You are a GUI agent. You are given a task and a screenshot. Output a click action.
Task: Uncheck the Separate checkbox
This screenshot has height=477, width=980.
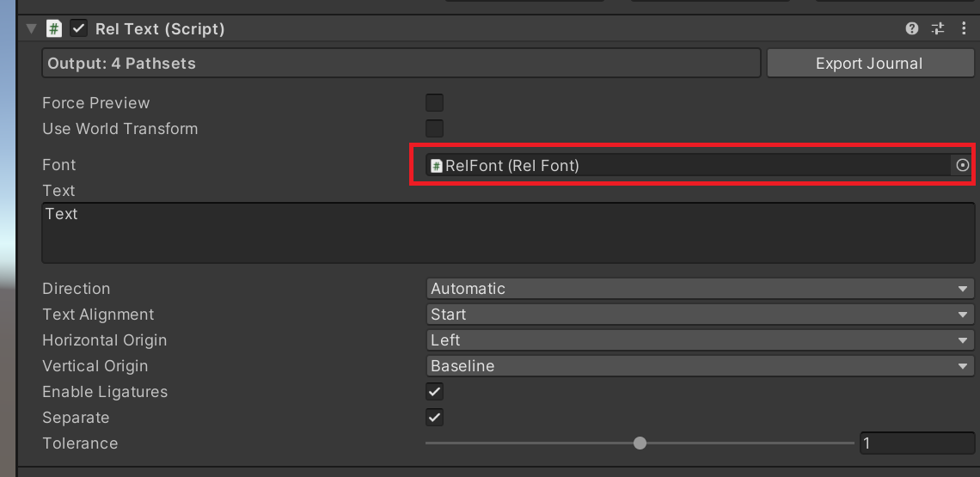point(434,418)
